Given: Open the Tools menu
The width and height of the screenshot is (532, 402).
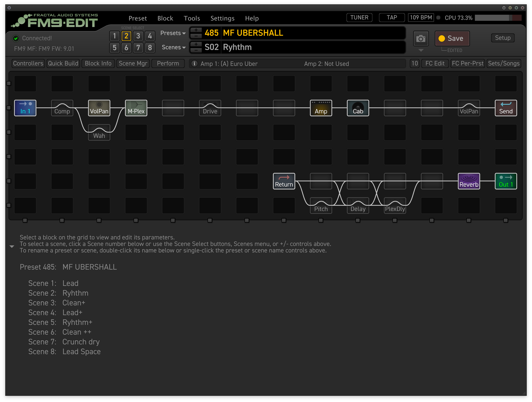Looking at the screenshot, I should pos(192,18).
